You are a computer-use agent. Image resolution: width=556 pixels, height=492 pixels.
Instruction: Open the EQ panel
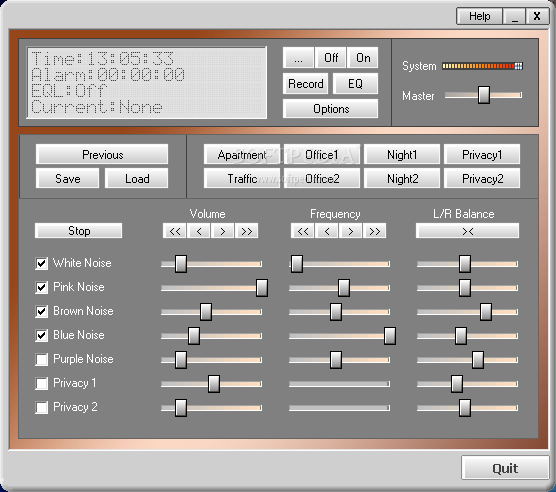coord(355,84)
